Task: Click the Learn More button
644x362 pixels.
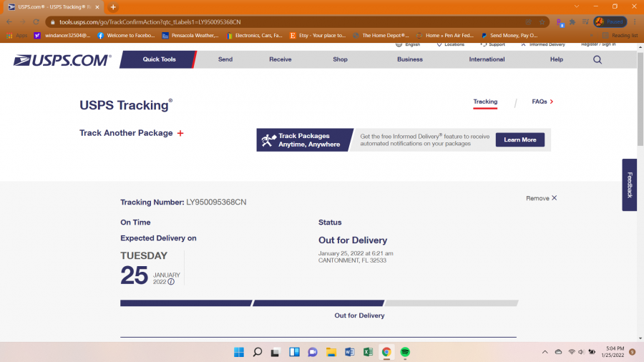Action: pyautogui.click(x=519, y=140)
